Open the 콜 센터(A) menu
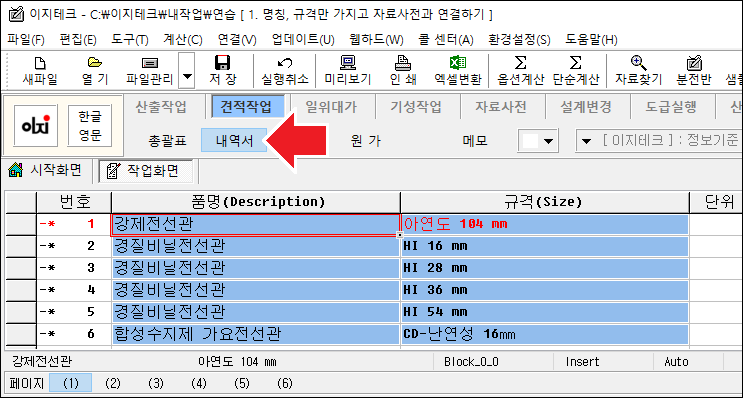 pyautogui.click(x=446, y=40)
